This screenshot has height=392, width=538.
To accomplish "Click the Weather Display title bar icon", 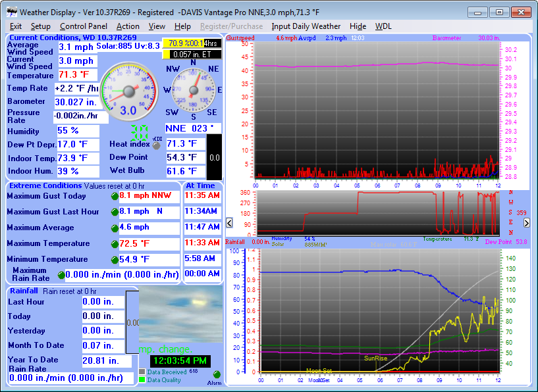I will (x=12, y=12).
